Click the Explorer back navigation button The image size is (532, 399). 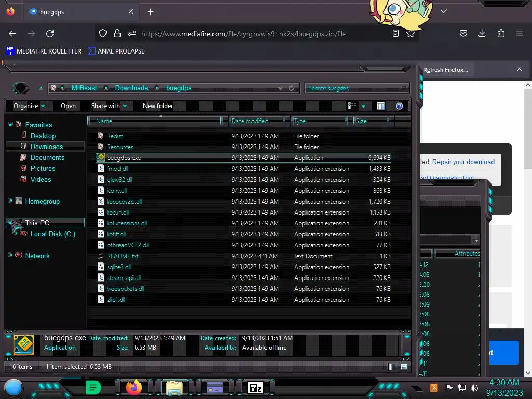pos(21,88)
